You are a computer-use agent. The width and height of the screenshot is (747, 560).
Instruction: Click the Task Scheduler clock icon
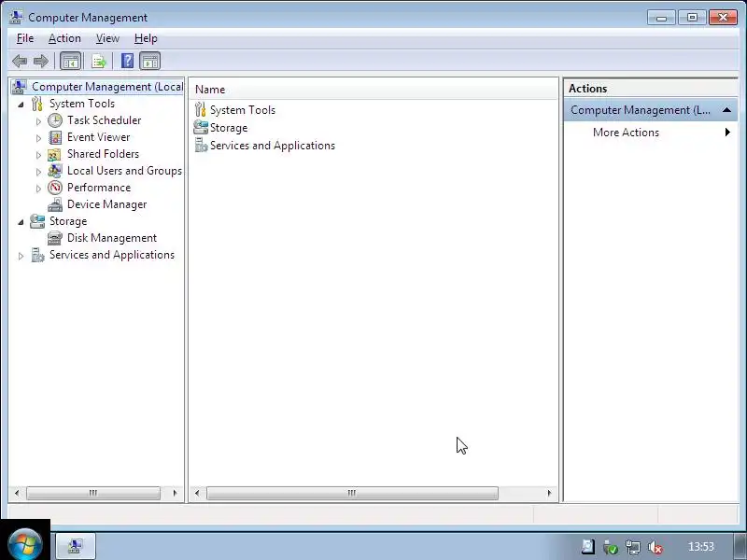tap(55, 120)
